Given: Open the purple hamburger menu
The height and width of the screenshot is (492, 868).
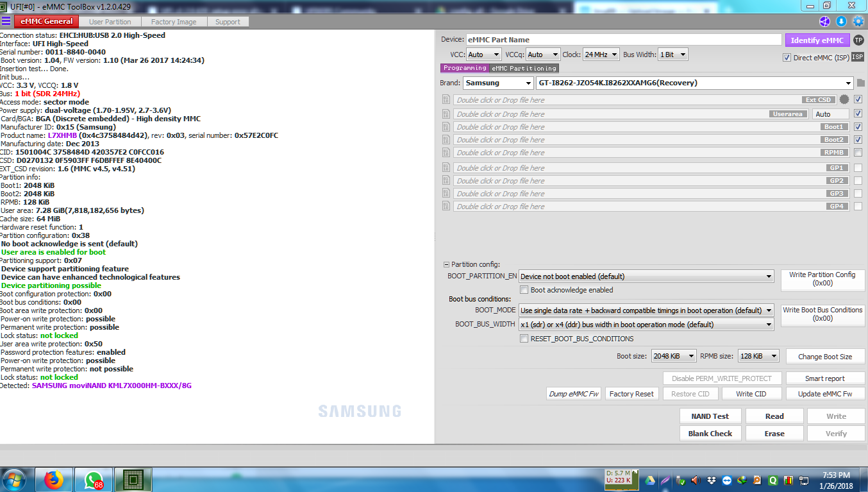Looking at the screenshot, I should tap(6, 21).
